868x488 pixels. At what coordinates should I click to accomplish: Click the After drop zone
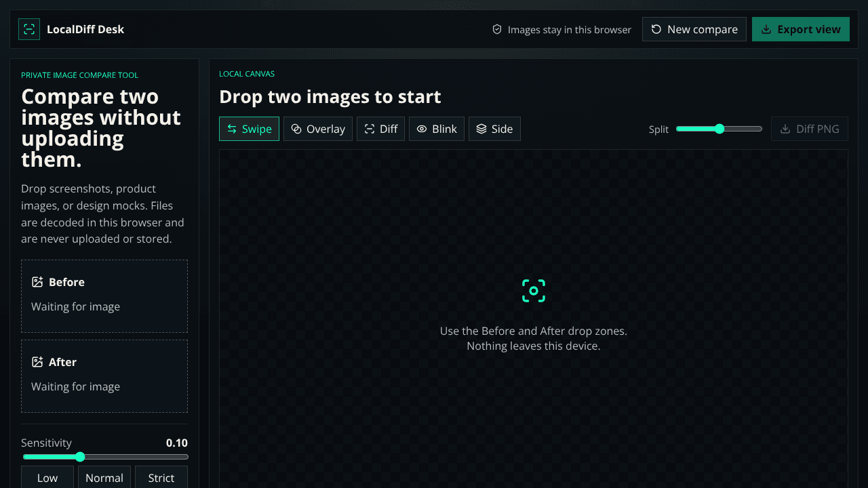(104, 376)
